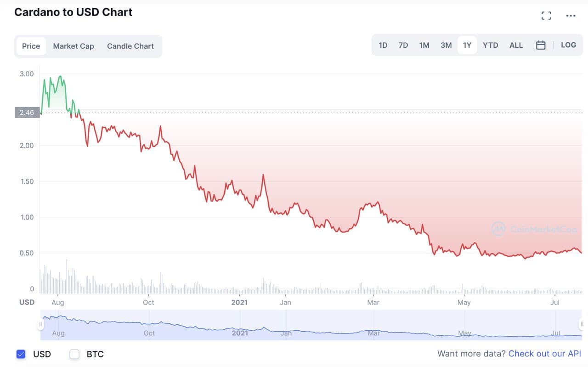588x367 pixels.
Task: Open the calendar date range picker
Action: [541, 45]
